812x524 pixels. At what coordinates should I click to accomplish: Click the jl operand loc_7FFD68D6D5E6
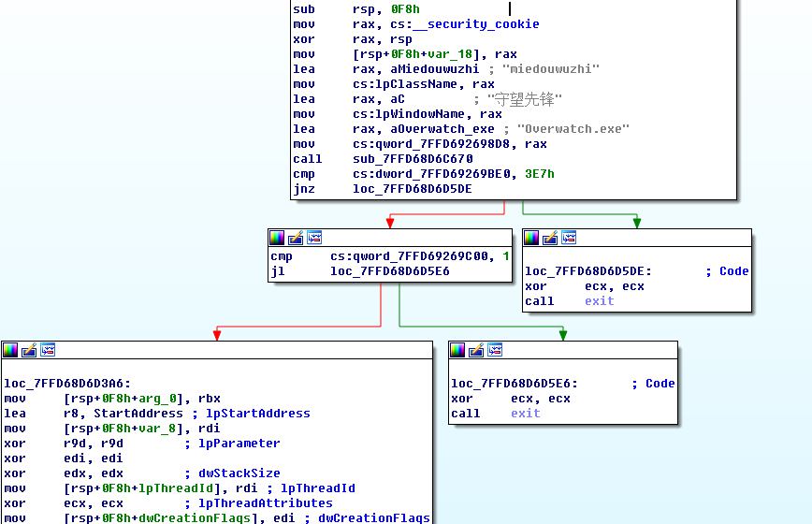[389, 271]
